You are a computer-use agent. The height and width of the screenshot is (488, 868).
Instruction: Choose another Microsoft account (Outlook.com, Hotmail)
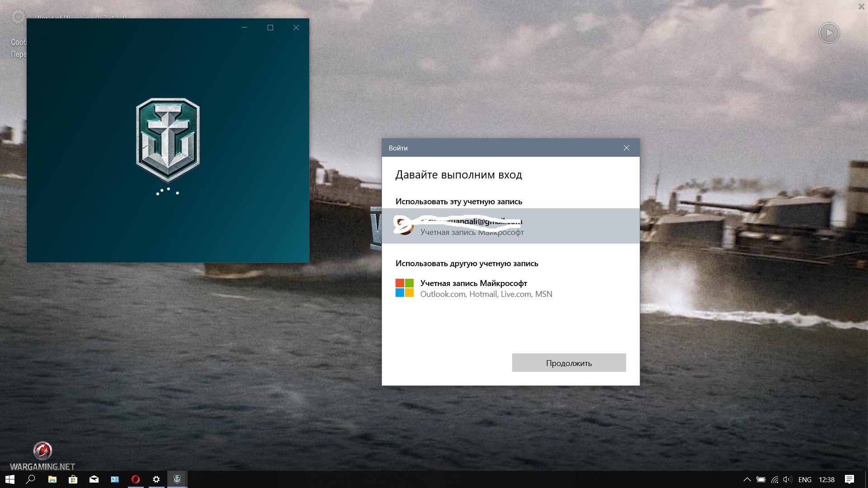[510, 288]
